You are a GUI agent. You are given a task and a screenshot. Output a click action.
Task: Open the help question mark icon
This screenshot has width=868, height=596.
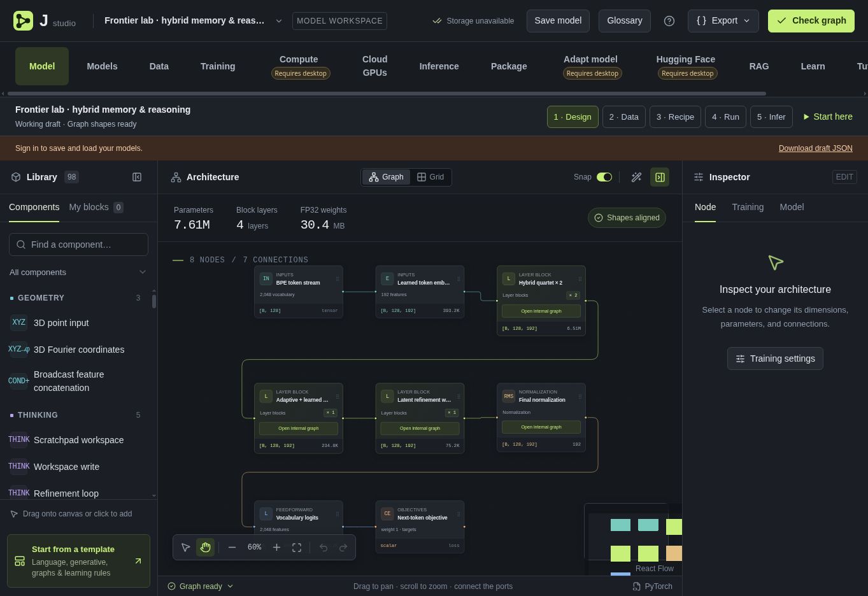[669, 21]
